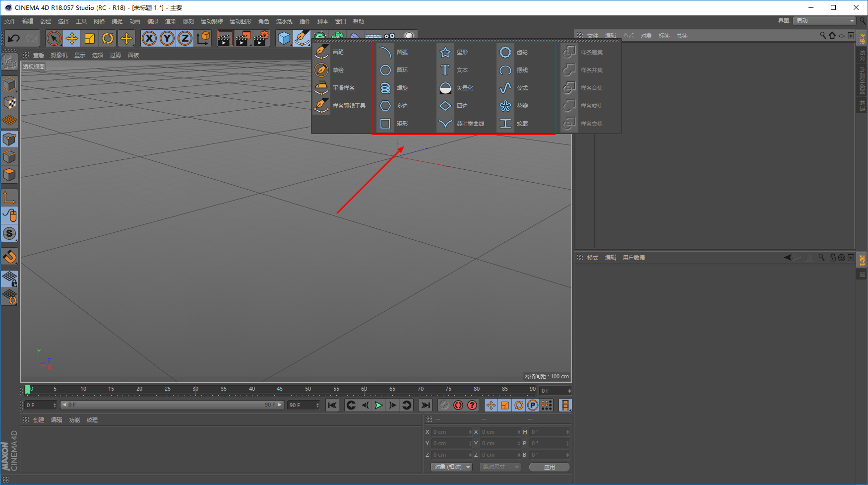Image resolution: width=868 pixels, height=485 pixels.
Task: Go to the previous keyframe
Action: coord(351,405)
